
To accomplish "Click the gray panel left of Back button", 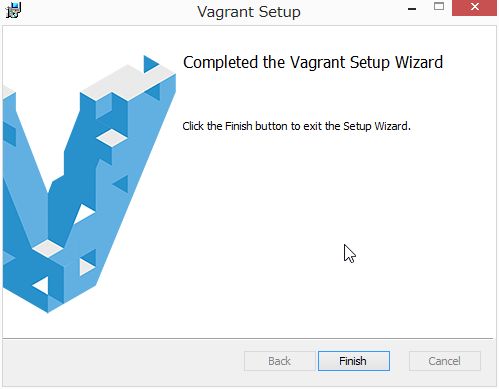I will click(123, 362).
